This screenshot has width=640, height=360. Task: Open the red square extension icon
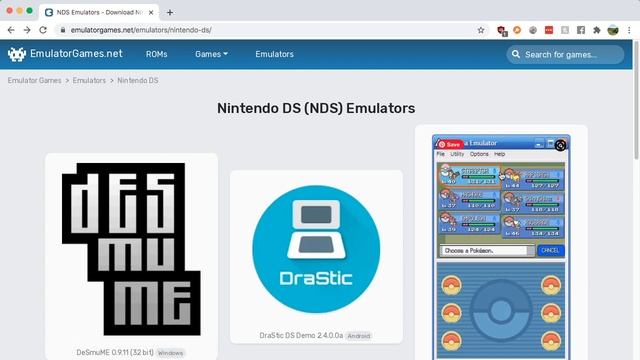pos(549,30)
